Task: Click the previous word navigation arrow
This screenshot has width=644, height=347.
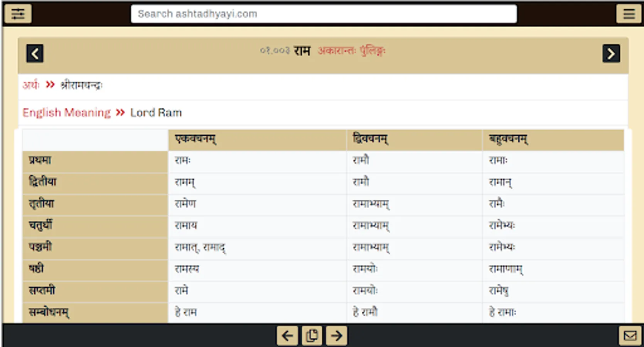Action: (35, 53)
